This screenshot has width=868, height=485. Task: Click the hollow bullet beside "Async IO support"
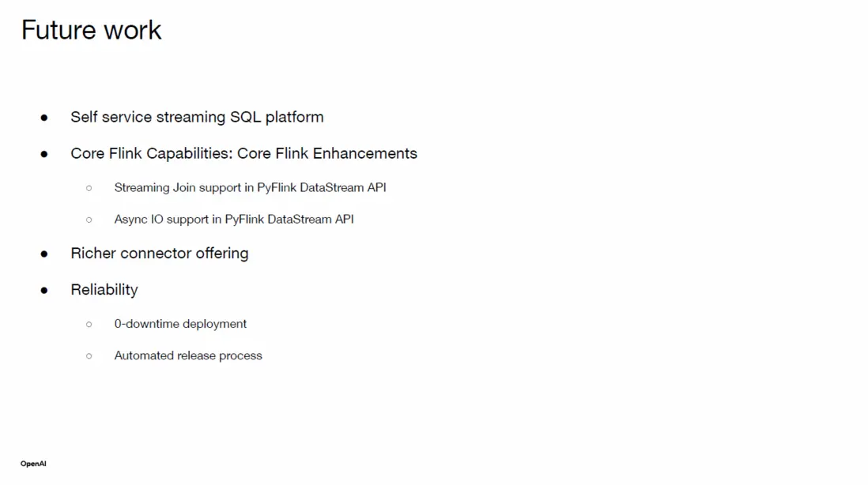pyautogui.click(x=89, y=220)
